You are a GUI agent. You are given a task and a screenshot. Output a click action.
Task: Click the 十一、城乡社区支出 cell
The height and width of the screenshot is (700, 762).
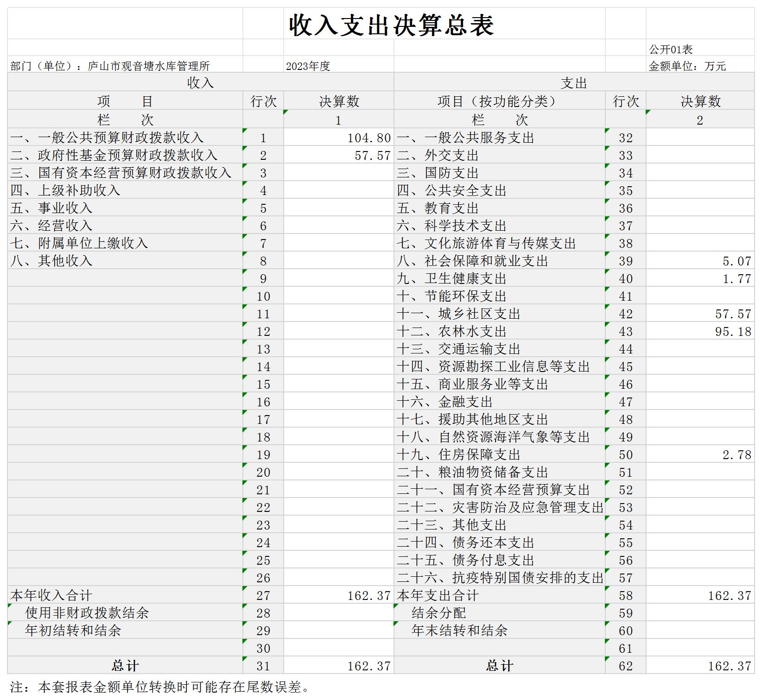click(458, 314)
